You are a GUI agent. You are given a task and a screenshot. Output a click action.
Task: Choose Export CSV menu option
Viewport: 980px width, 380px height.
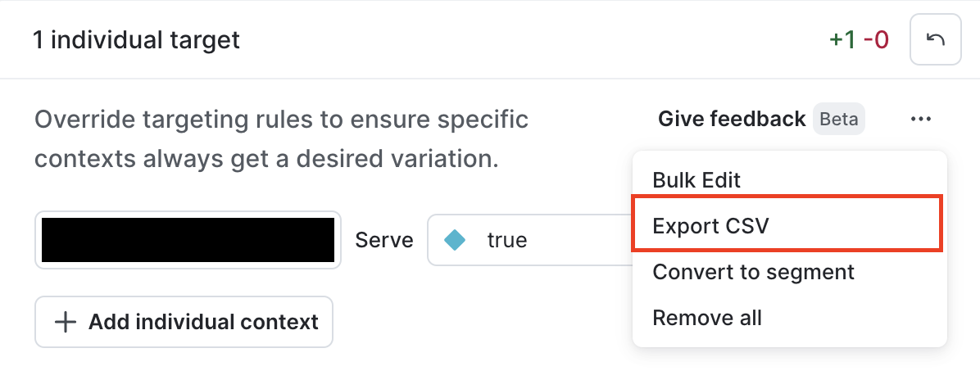tap(710, 225)
